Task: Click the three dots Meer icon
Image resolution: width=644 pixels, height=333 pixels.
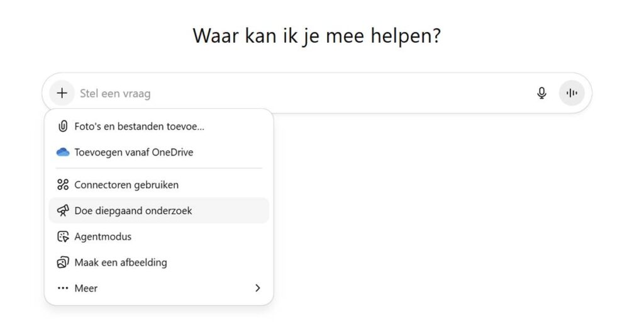Action: pyautogui.click(x=62, y=288)
